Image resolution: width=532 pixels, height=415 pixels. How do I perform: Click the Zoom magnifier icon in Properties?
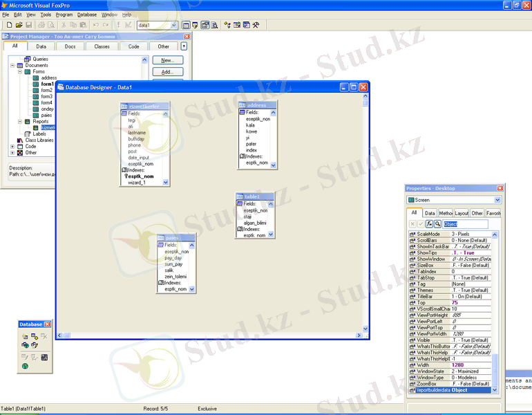coord(437,224)
